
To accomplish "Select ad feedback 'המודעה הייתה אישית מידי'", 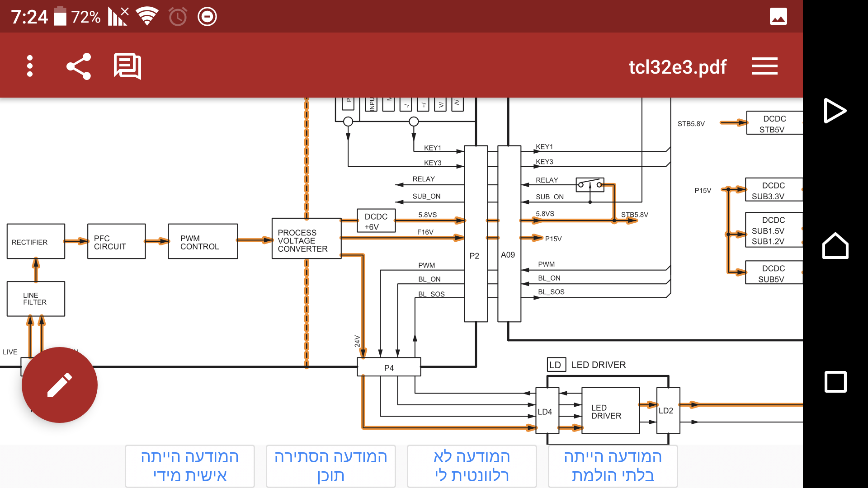I will pos(190,466).
